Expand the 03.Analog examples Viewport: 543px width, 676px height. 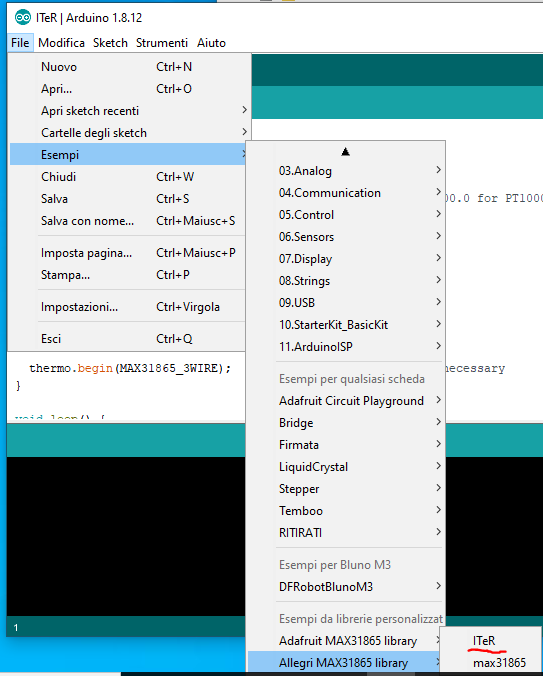[346, 171]
